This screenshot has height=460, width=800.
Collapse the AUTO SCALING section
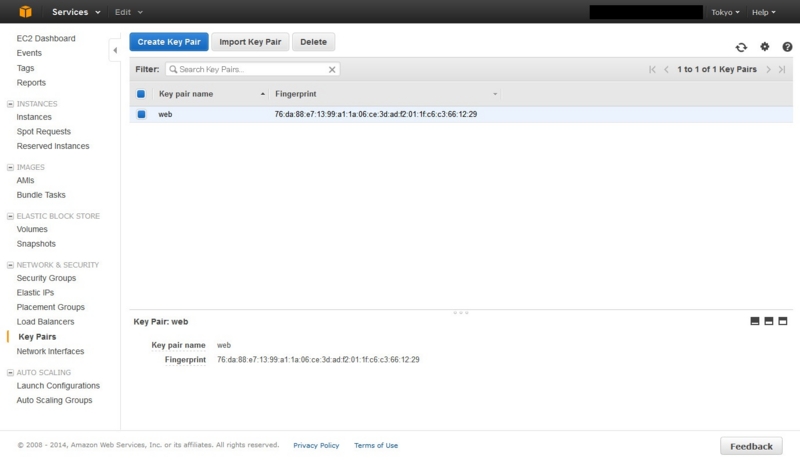tap(10, 373)
